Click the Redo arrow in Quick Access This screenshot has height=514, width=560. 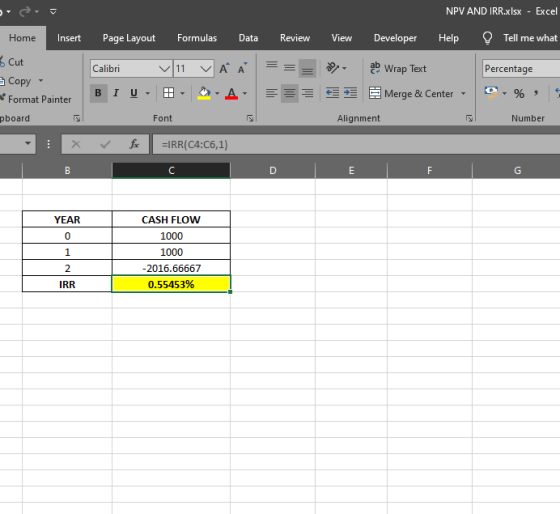pyautogui.click(x=25, y=11)
